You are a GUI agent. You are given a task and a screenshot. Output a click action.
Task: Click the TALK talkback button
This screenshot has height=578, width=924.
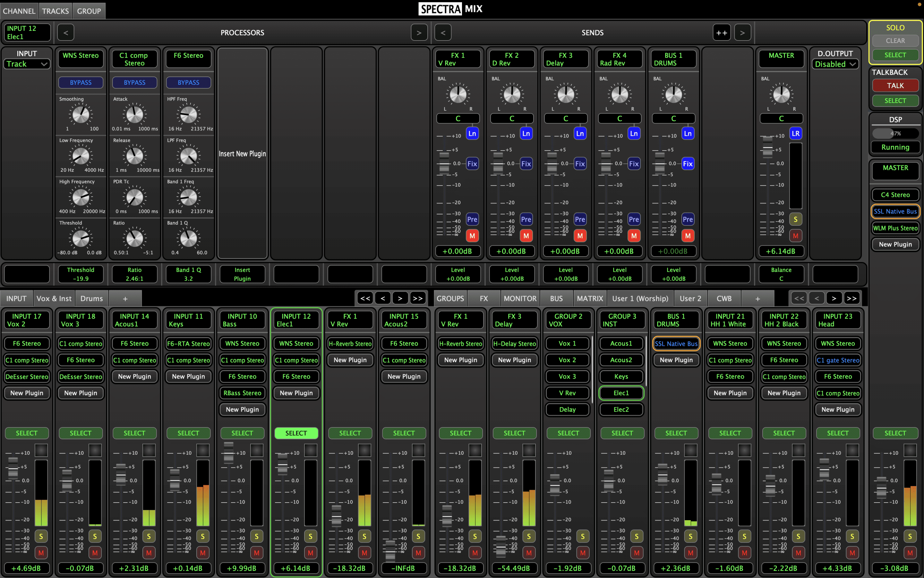(895, 85)
